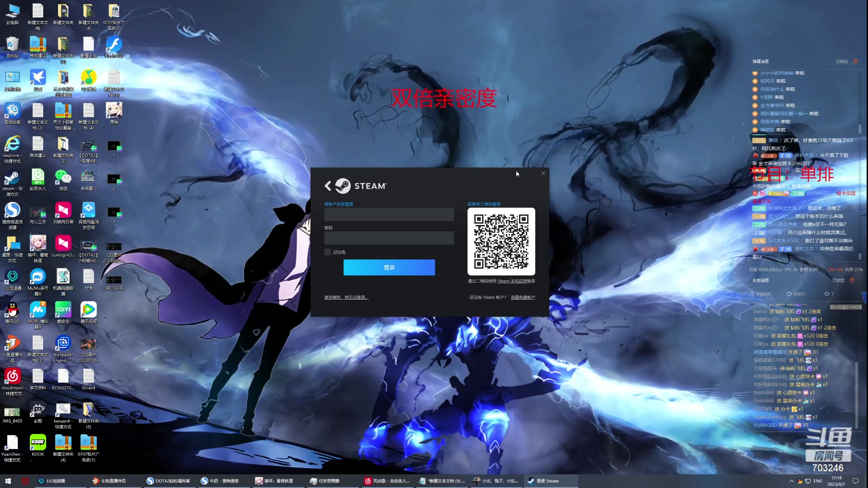Toggle the 弹幕消息 panel lock icon
The height and width of the screenshot is (488, 868).
855,61
